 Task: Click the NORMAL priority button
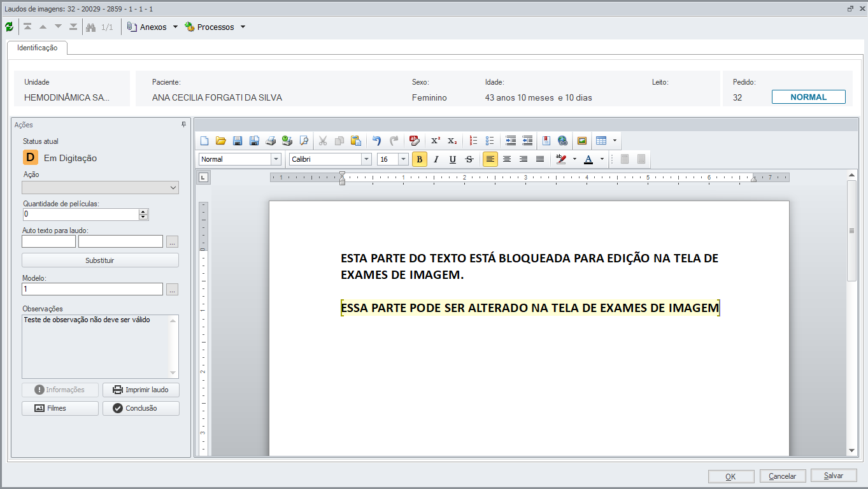click(808, 97)
